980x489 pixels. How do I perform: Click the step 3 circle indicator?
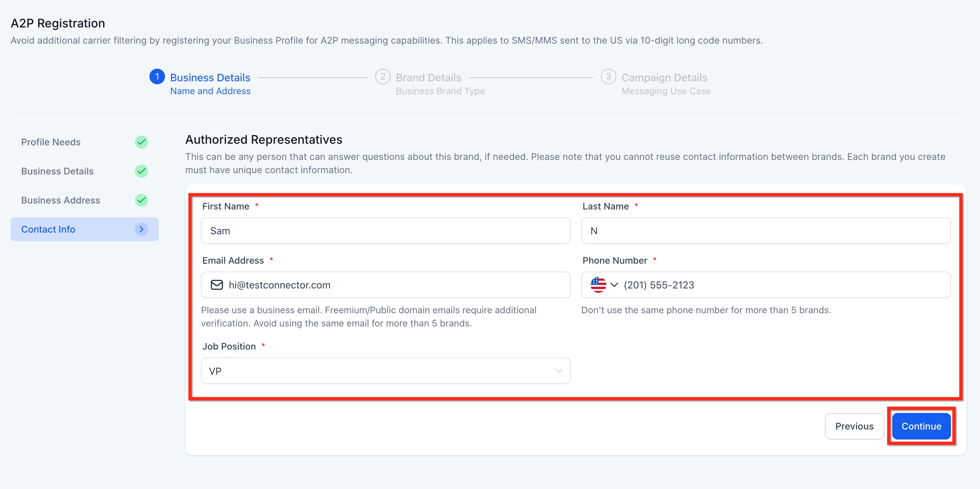pos(608,77)
